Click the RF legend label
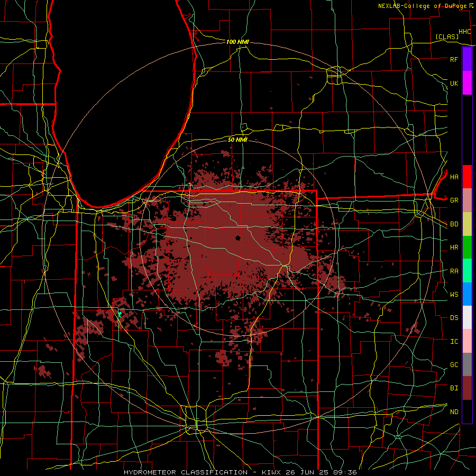This screenshot has width=476, height=476. pyautogui.click(x=454, y=59)
